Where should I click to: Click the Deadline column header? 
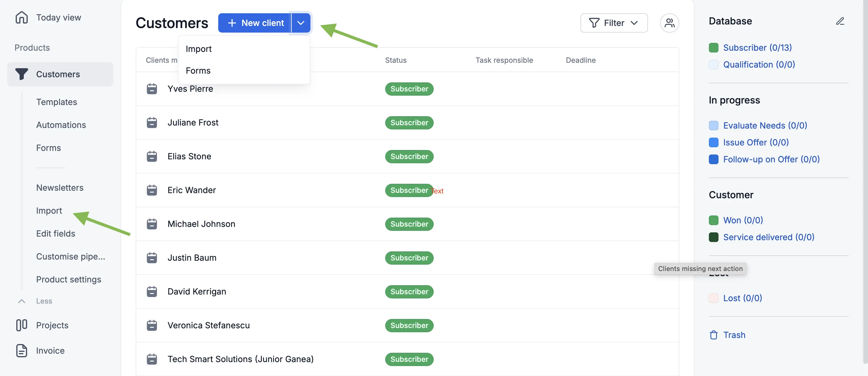(x=580, y=60)
